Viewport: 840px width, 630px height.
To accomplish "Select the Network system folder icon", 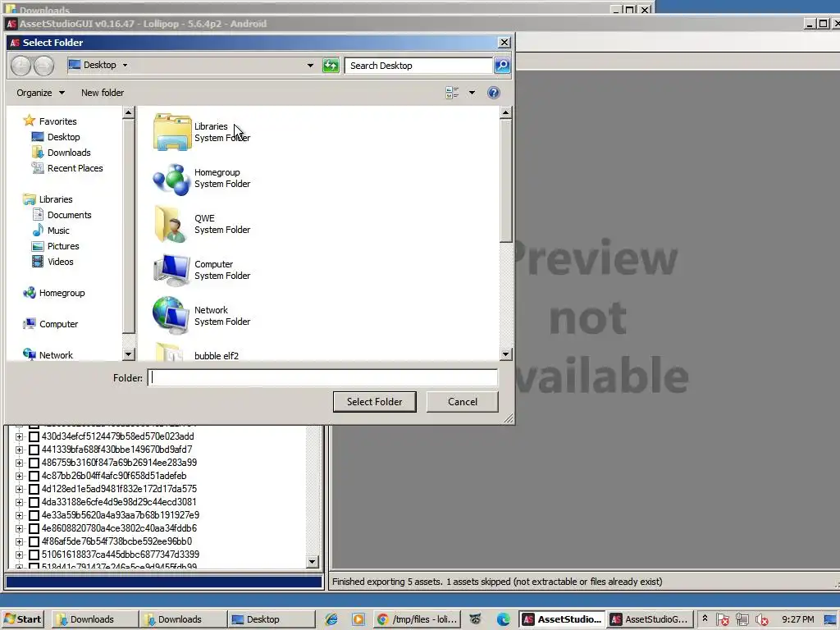I will click(171, 316).
